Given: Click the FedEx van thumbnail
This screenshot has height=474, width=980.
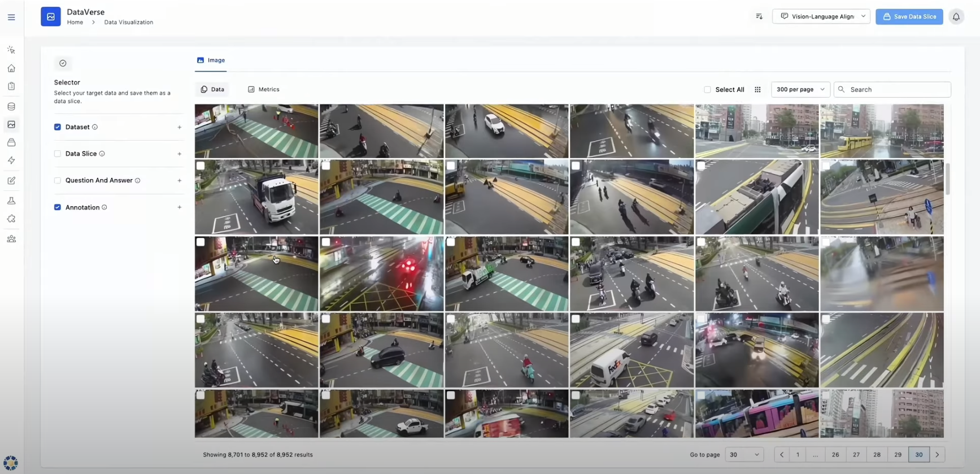Looking at the screenshot, I should pos(631,350).
